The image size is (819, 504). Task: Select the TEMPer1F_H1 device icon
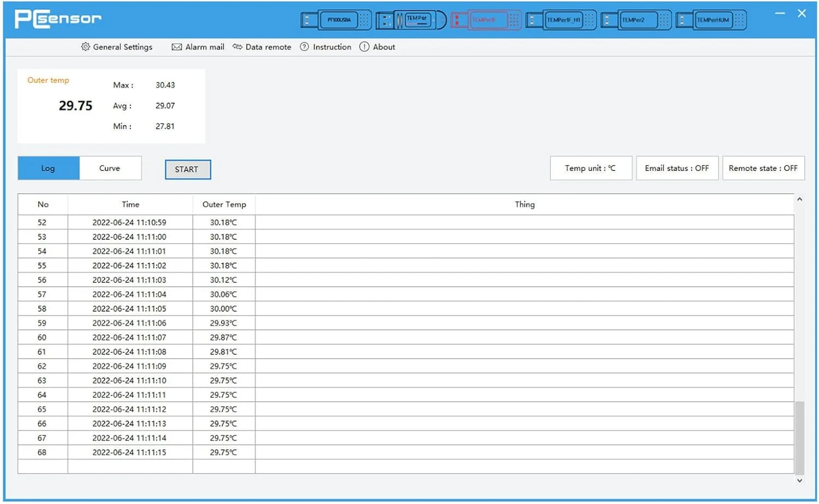(561, 20)
